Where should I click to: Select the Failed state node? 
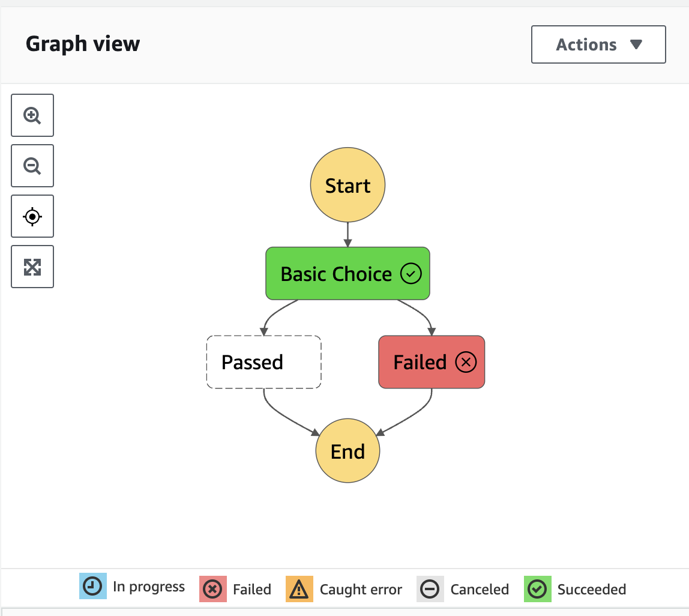pyautogui.click(x=420, y=362)
